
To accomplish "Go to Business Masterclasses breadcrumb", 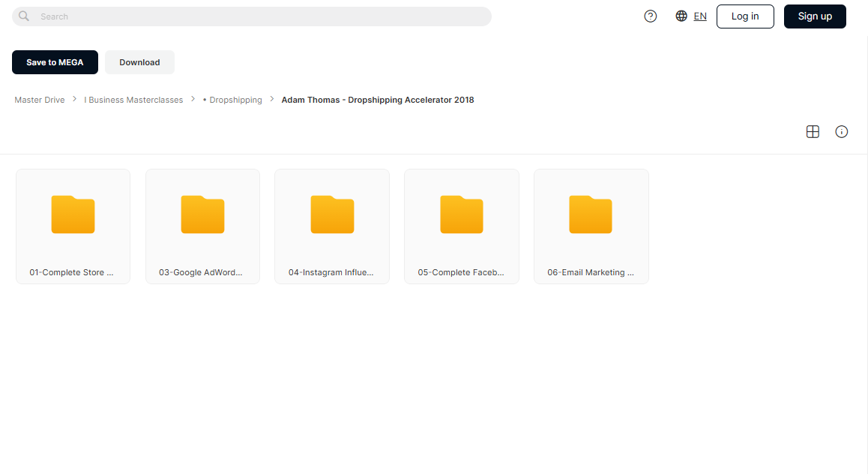I will coord(133,100).
